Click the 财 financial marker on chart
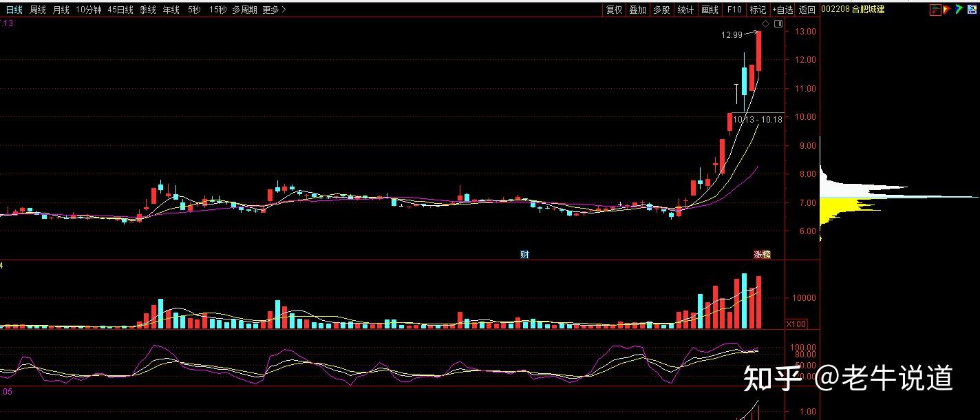980x420 pixels. (x=524, y=254)
